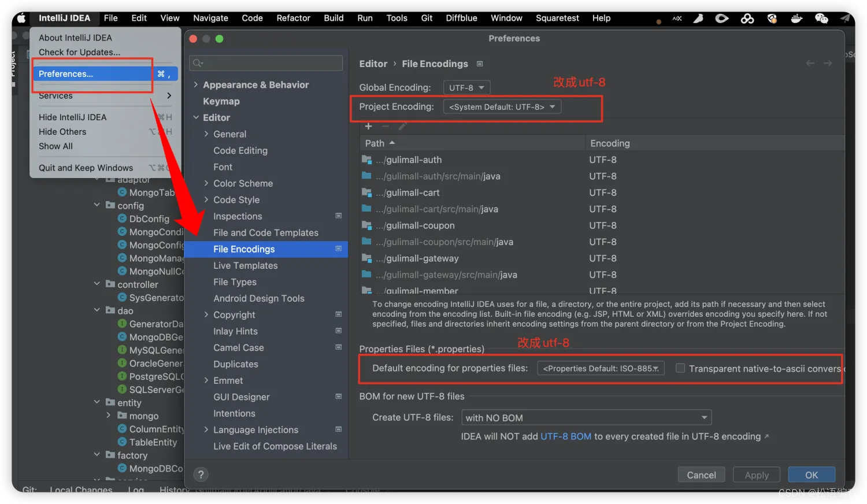Click the gulimall-auth folder icon
Viewport: 867px width, 504px height.
(x=366, y=160)
